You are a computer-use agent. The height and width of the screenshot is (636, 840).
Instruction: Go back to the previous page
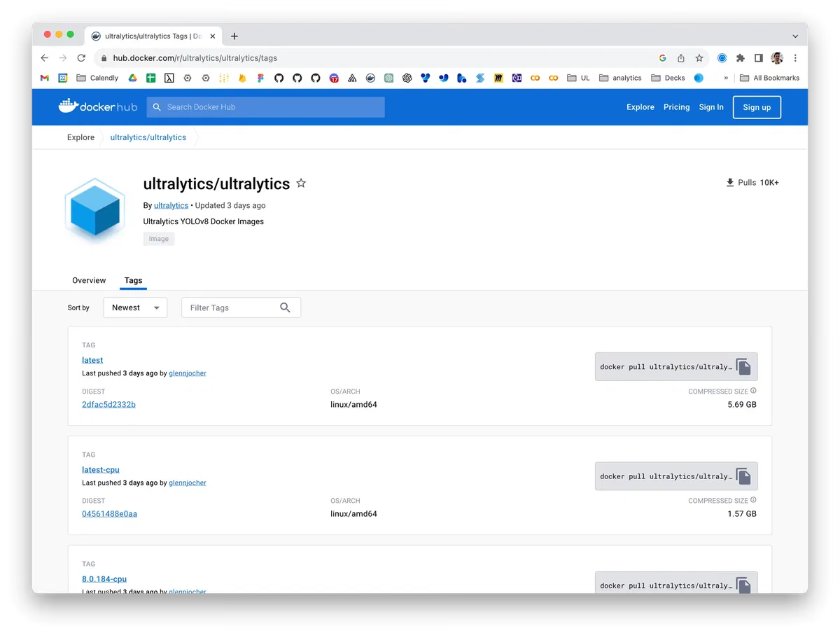coord(45,58)
